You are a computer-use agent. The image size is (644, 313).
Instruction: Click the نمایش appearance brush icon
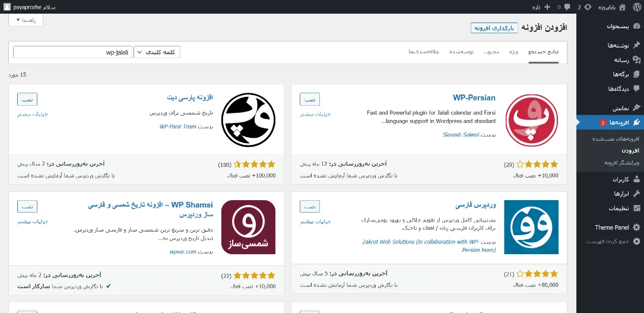point(636,108)
